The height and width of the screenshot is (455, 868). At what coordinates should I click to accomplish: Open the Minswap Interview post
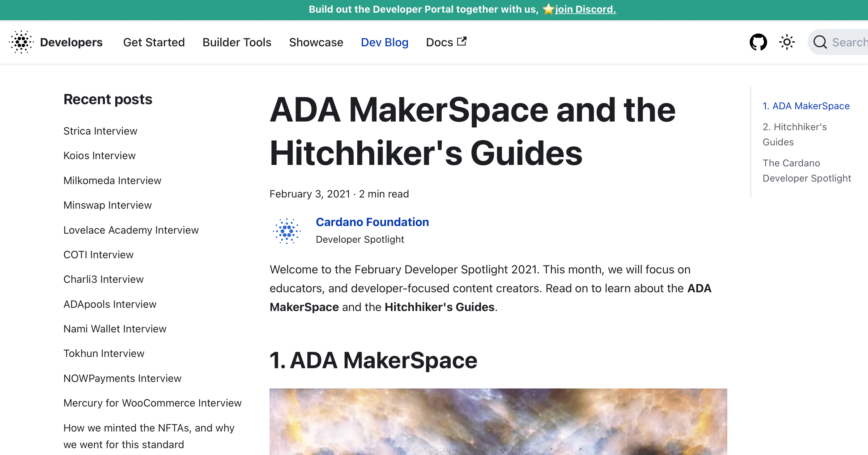click(107, 205)
